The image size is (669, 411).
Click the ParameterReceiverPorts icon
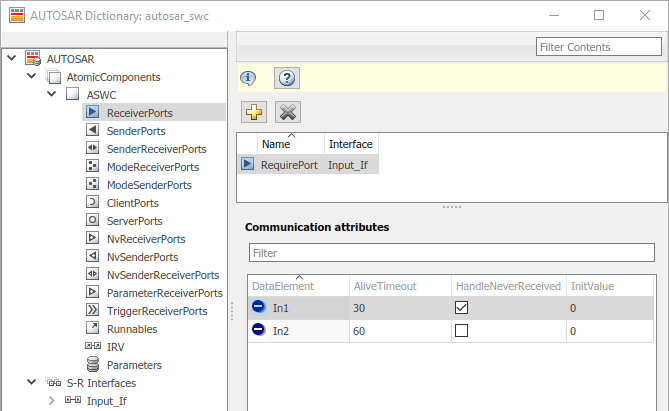tap(92, 292)
